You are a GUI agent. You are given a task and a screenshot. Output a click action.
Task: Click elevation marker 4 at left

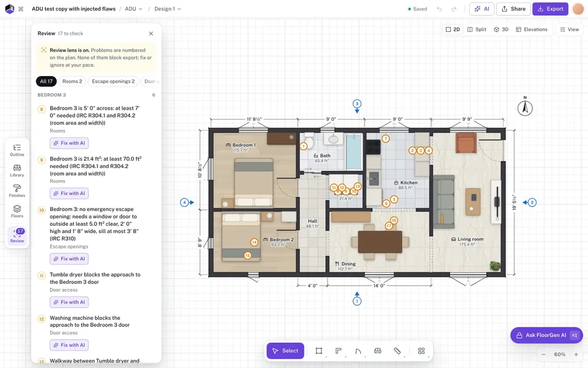(185, 202)
